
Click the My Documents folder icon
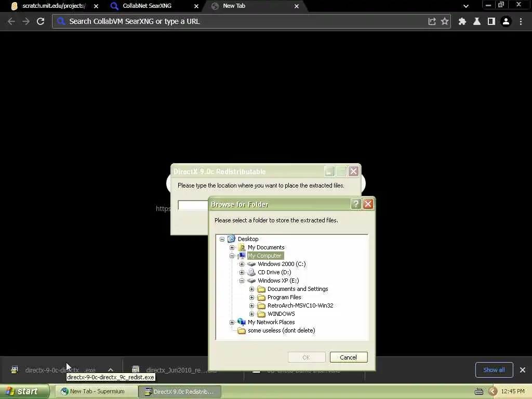(x=242, y=247)
